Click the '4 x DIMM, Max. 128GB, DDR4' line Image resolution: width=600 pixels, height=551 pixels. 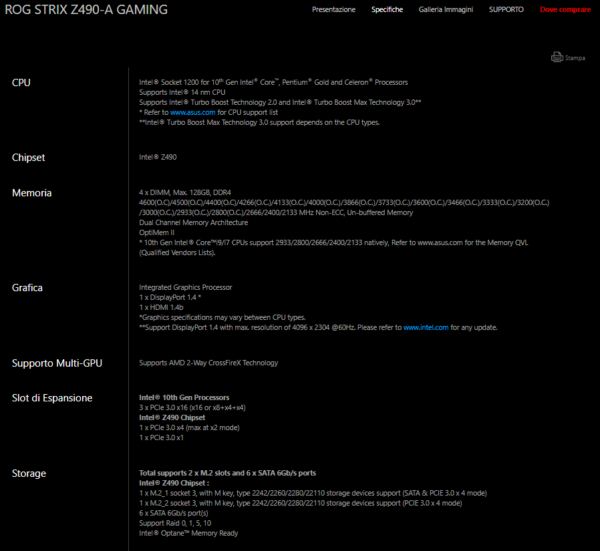[x=185, y=192]
